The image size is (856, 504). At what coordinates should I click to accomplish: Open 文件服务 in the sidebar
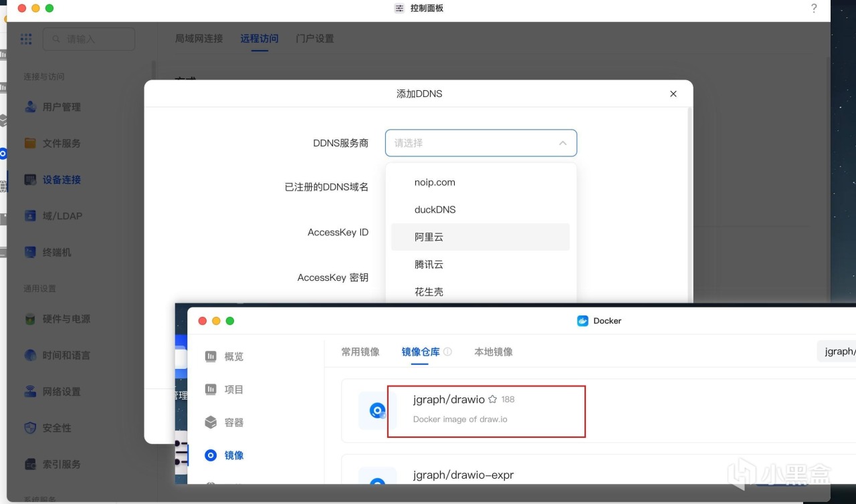pyautogui.click(x=62, y=143)
